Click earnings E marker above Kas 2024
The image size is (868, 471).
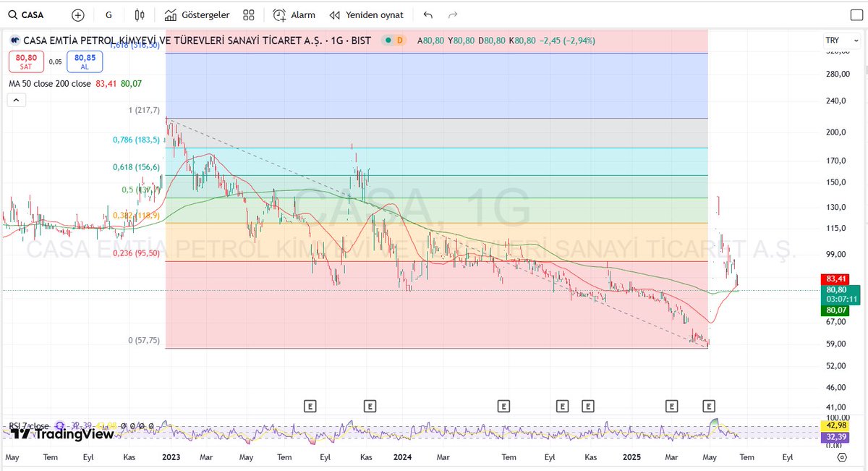587,406
